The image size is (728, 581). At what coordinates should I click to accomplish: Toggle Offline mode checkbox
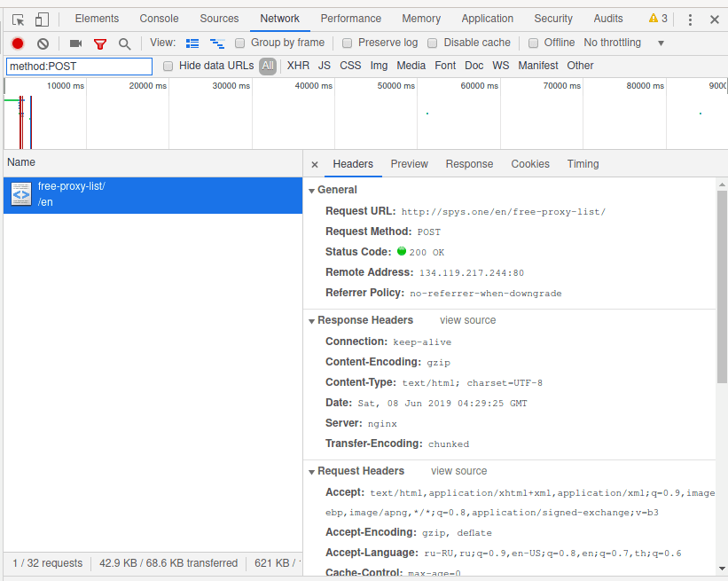pyautogui.click(x=533, y=43)
